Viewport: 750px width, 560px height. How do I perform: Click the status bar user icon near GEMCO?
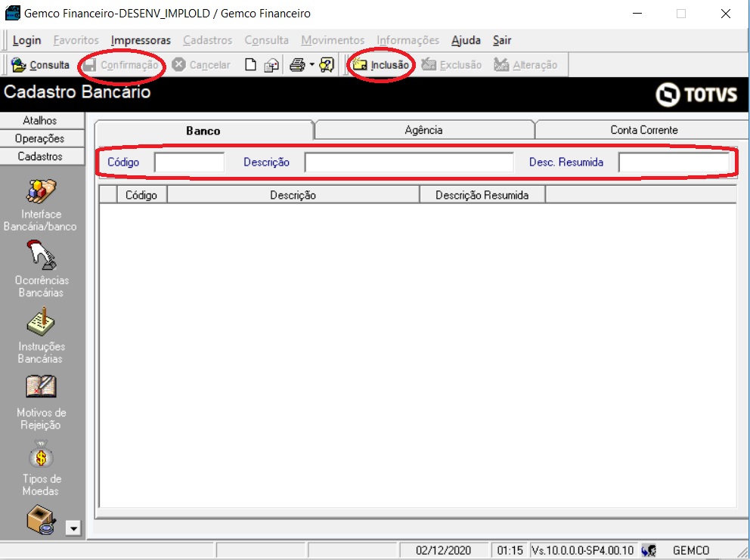[649, 550]
